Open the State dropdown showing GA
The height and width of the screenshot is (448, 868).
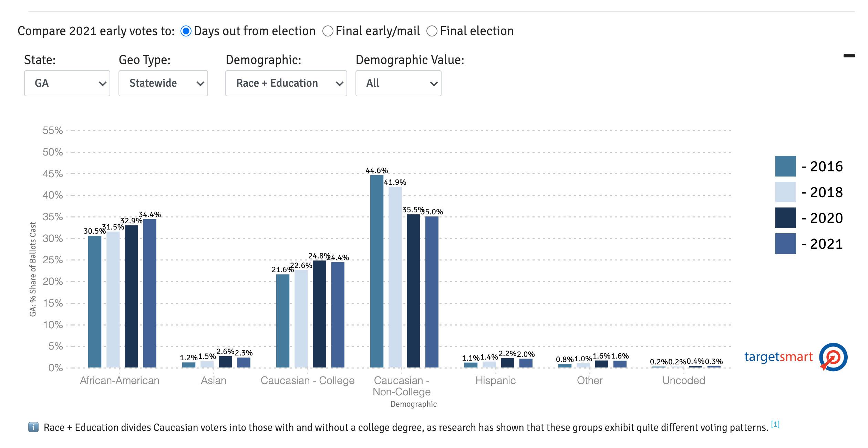[67, 83]
